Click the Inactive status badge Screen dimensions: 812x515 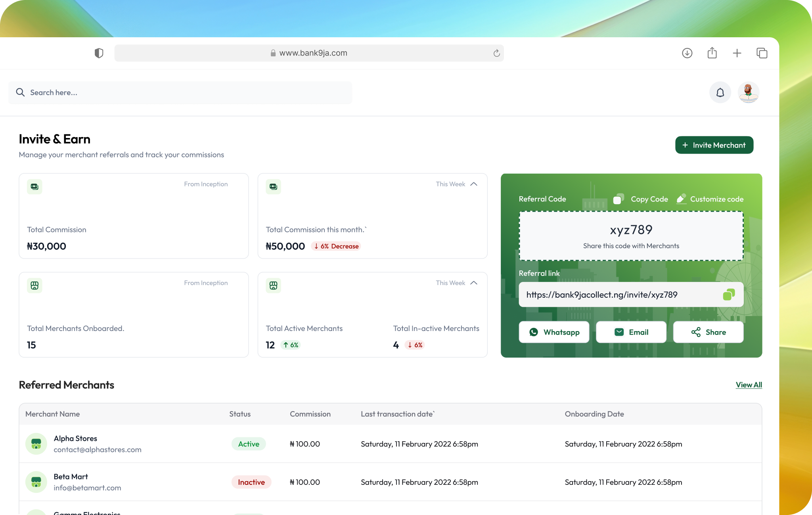pyautogui.click(x=251, y=482)
